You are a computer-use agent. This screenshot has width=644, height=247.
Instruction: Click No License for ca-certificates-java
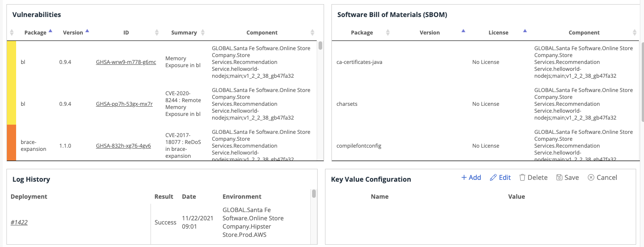point(486,62)
